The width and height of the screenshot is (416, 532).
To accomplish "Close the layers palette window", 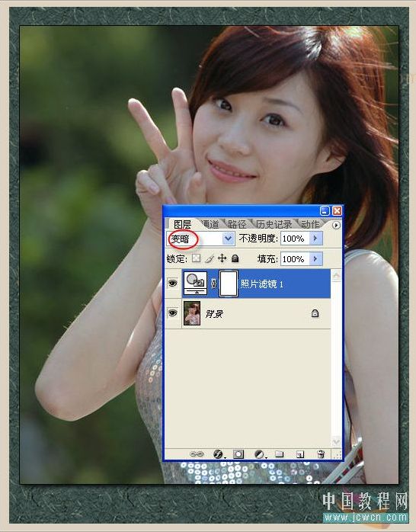I will (x=337, y=210).
